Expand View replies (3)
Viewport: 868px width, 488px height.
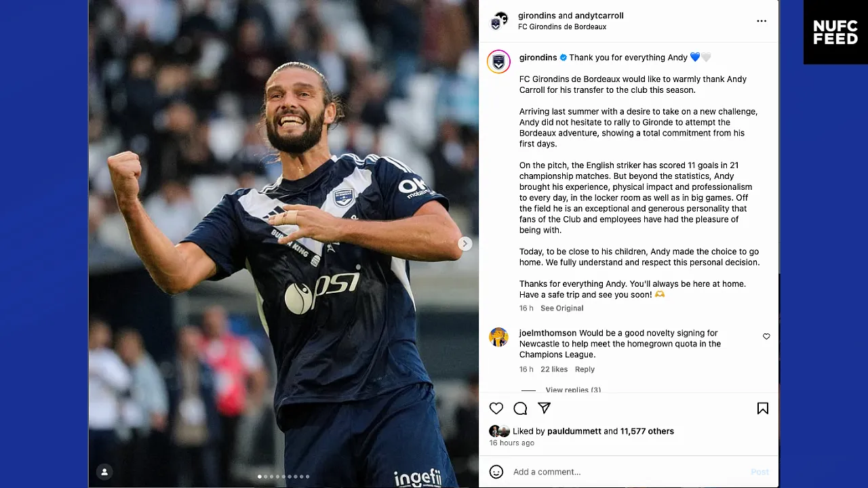573,390
